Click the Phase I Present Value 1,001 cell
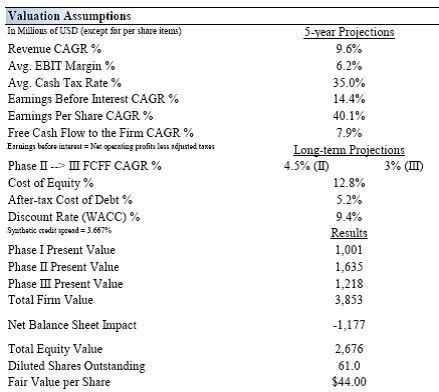Viewport: 439px width, 392px height. coord(349,250)
